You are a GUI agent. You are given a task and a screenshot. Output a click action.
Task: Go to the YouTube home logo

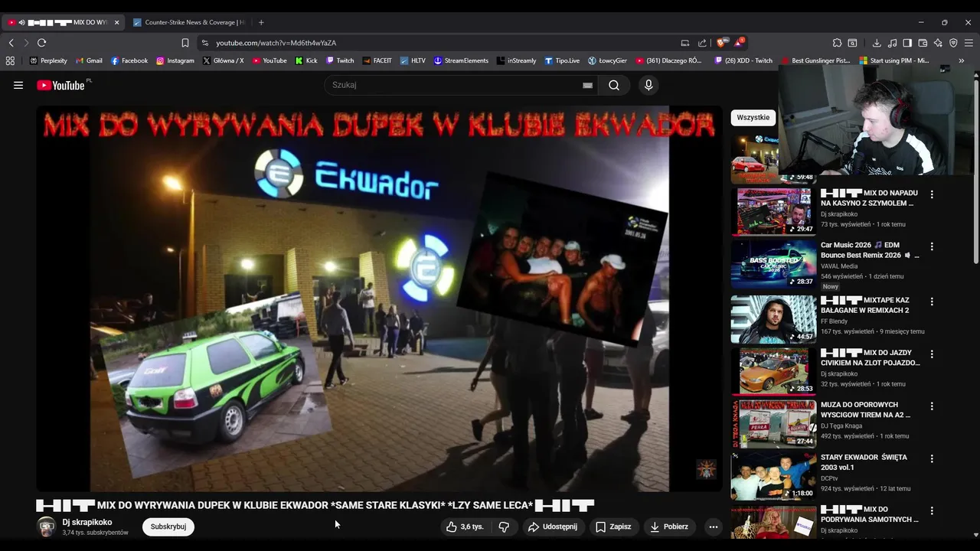[61, 85]
